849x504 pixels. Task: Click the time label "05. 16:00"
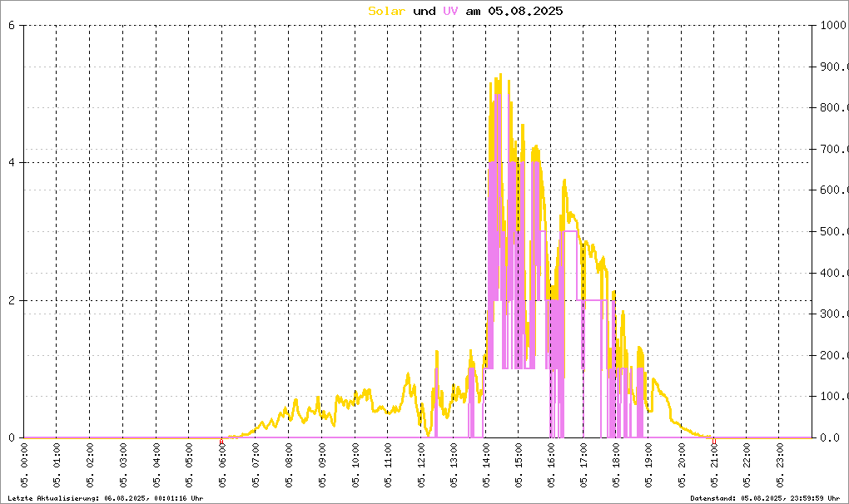(x=551, y=466)
